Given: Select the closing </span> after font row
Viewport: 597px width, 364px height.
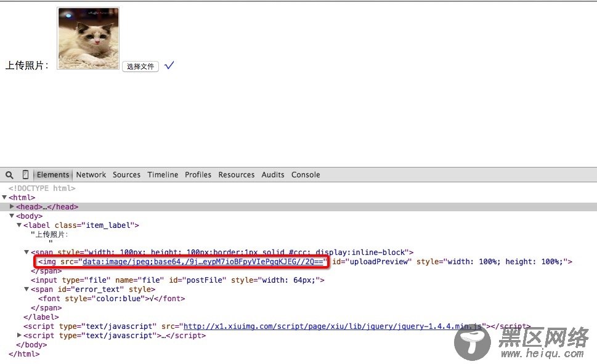Looking at the screenshot, I should 46,308.
